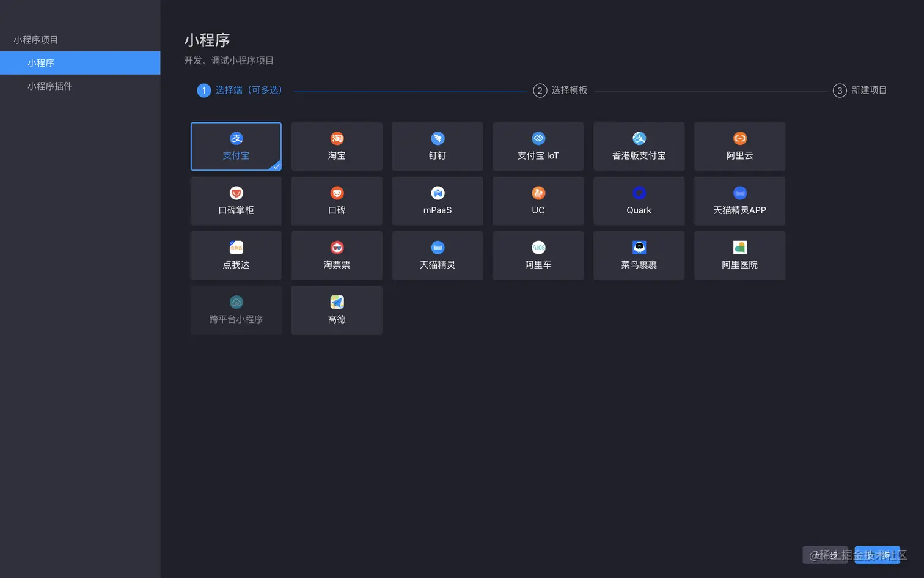The width and height of the screenshot is (924, 578).
Task: Choose the 淘票票 platform icon
Action: (337, 248)
